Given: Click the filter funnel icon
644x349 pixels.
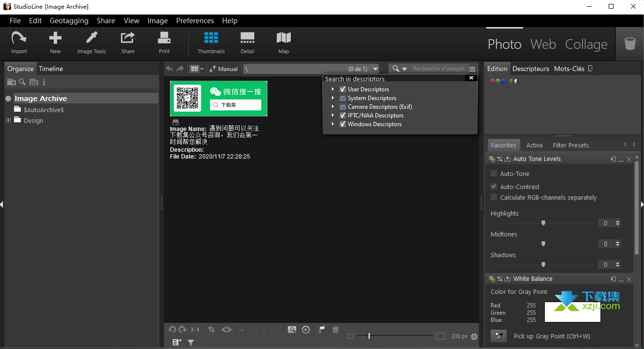Looking at the screenshot, I should tap(191, 342).
